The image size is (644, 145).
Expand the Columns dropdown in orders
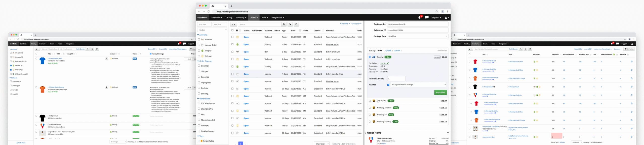345,24
